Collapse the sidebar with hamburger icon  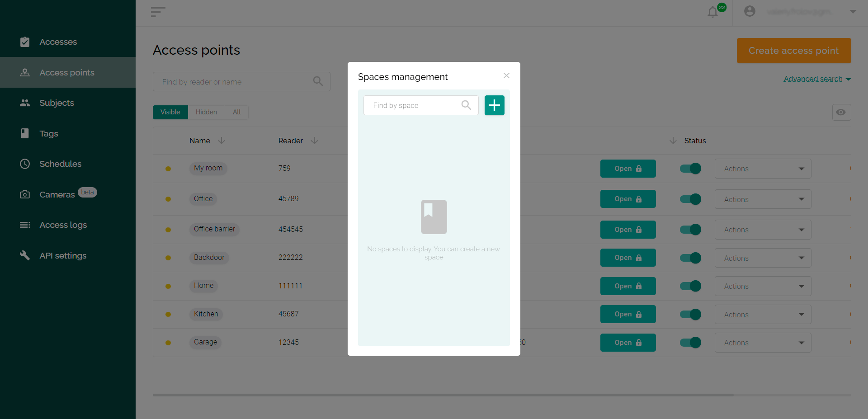(158, 12)
